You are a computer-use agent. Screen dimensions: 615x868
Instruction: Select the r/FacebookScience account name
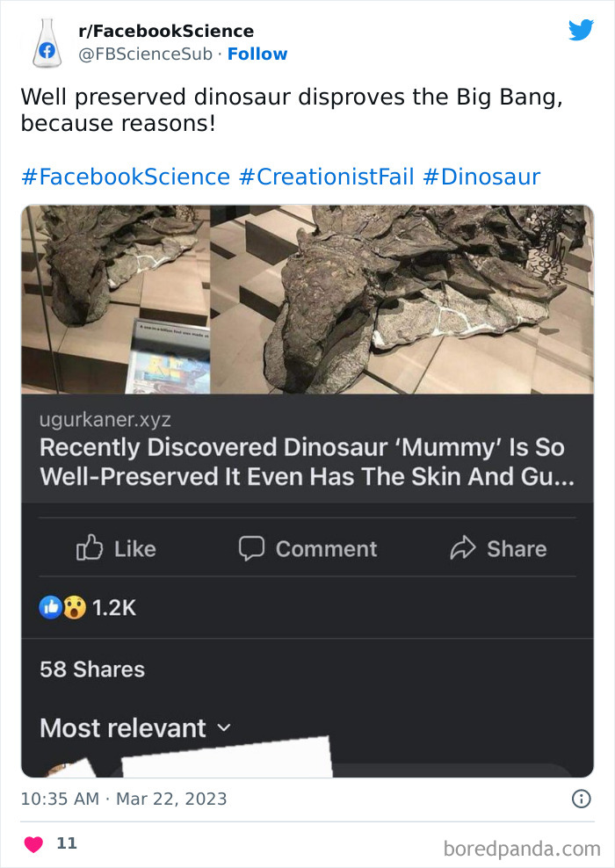[x=166, y=31]
